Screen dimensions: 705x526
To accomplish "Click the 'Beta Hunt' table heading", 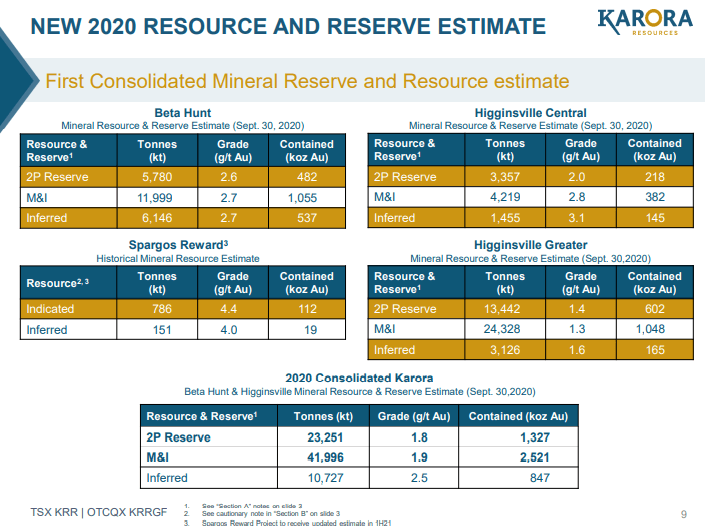I will (183, 113).
